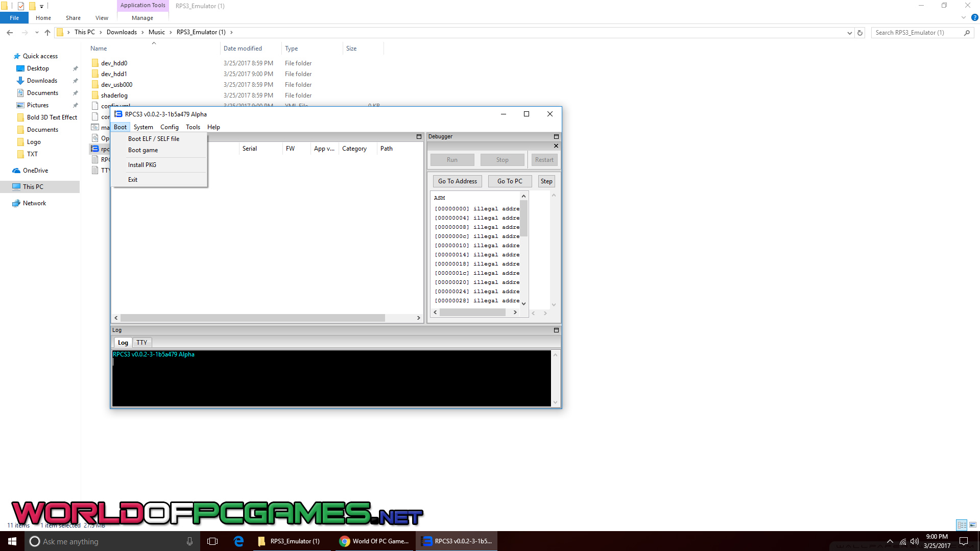Expand the Explorer ribbon chevron
The height and width of the screenshot is (551, 980).
pos(964,18)
